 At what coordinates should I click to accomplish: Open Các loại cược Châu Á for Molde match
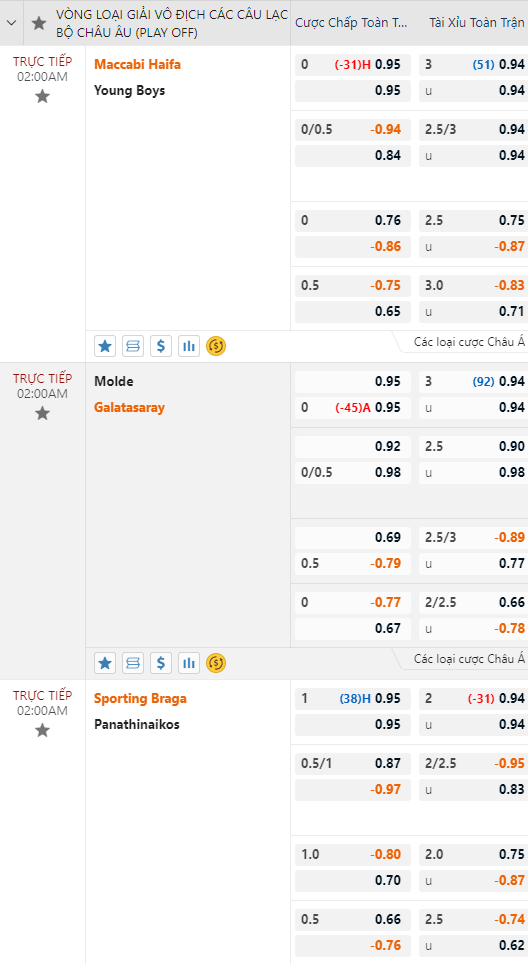tap(469, 658)
